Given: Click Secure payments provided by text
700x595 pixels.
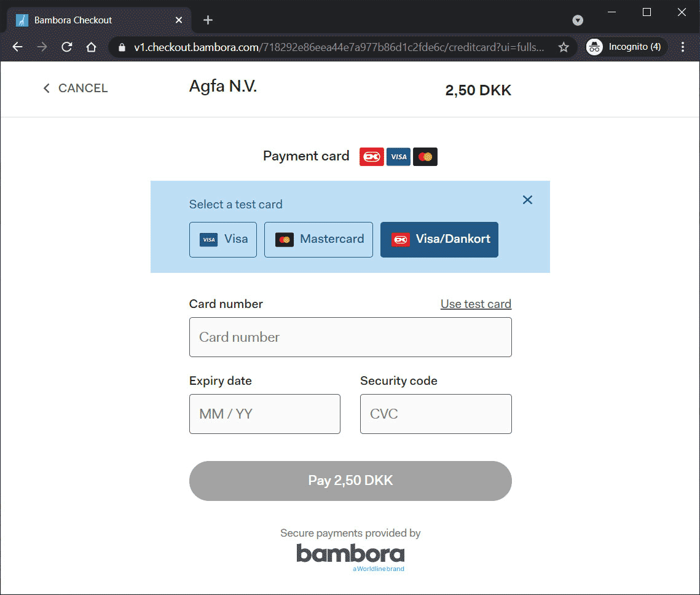Looking at the screenshot, I should click(x=350, y=533).
